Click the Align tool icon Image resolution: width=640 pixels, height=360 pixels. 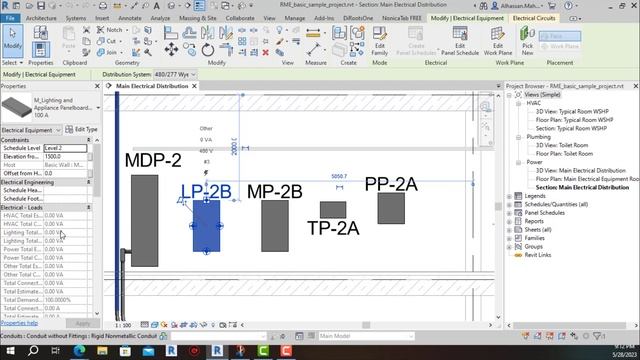click(x=171, y=32)
